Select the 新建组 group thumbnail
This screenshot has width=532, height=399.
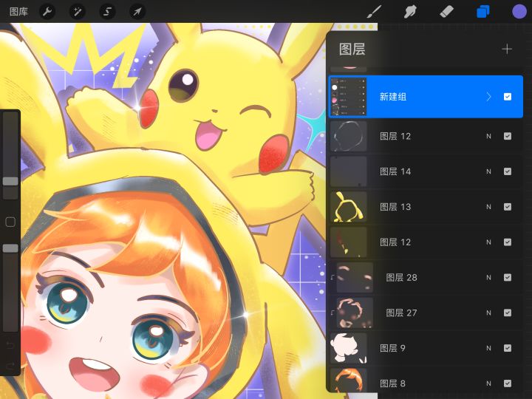pyautogui.click(x=349, y=97)
